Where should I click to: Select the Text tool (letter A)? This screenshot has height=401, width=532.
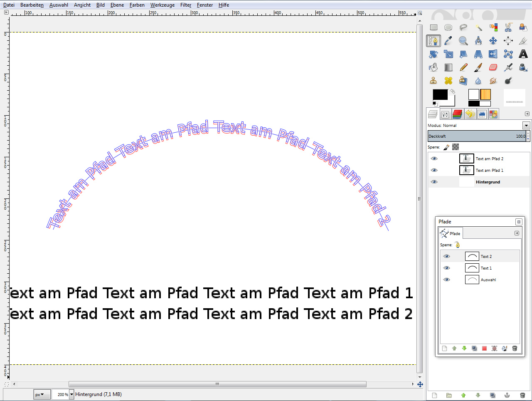523,54
